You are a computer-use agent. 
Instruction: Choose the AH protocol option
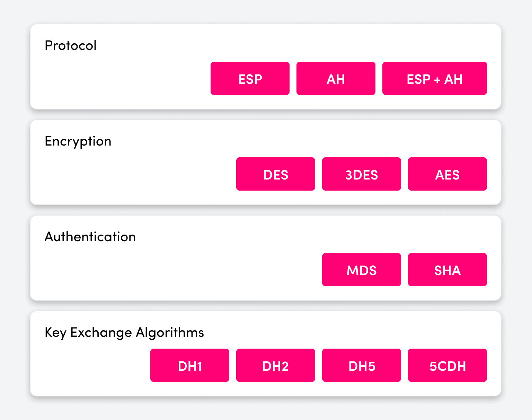tap(336, 78)
